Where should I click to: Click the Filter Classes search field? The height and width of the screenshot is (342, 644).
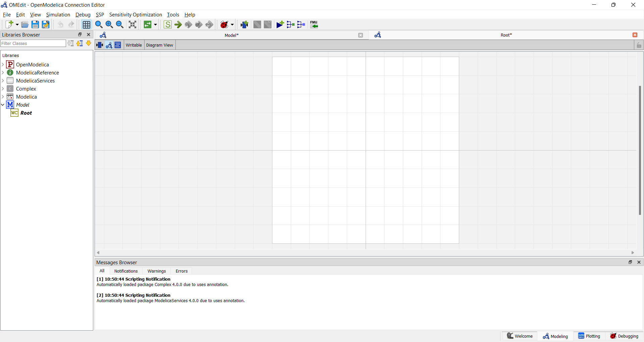[33, 43]
